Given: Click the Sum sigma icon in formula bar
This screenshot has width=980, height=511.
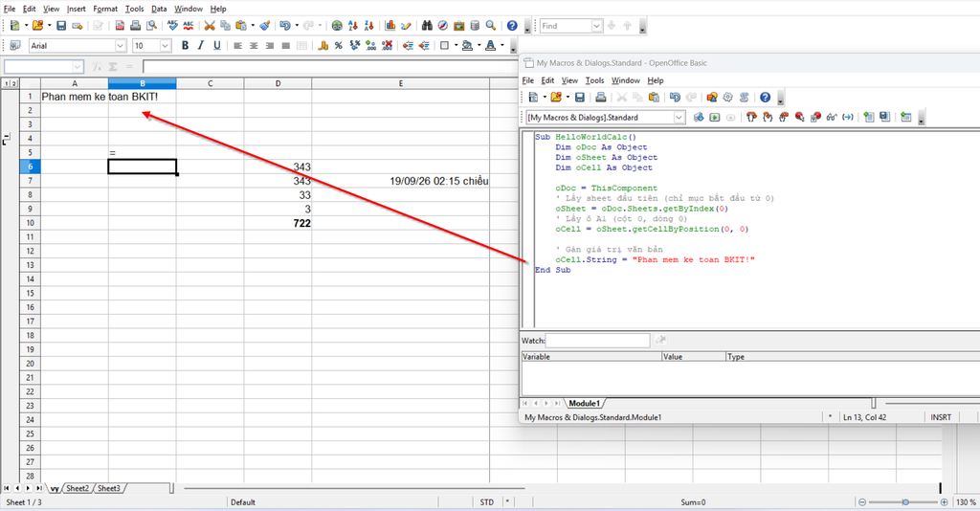Looking at the screenshot, I should pos(113,66).
